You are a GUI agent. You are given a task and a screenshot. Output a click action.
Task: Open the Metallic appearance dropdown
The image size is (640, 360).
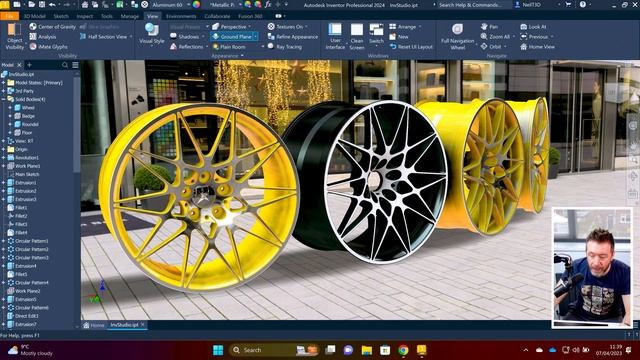[240, 5]
